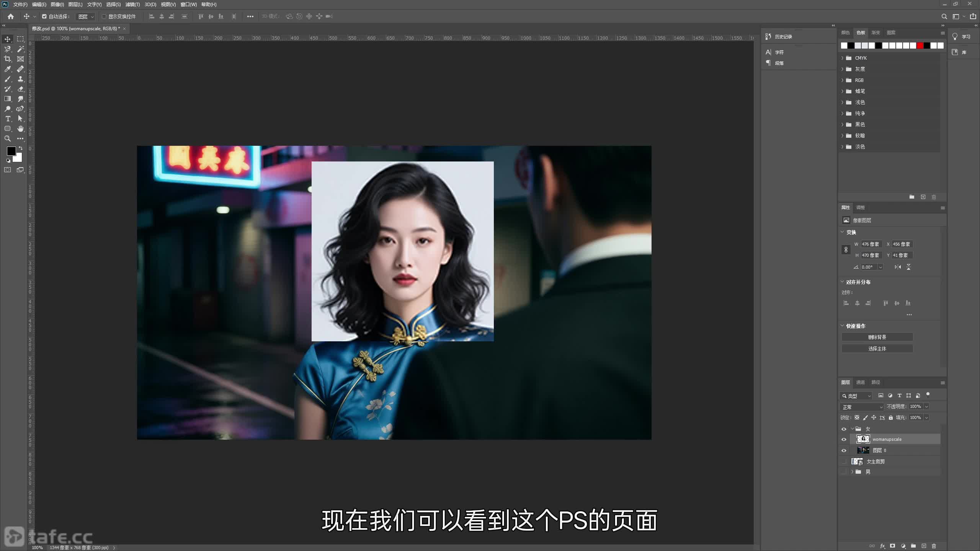Select the Eyedropper tool
The width and height of the screenshot is (980, 551).
7,69
